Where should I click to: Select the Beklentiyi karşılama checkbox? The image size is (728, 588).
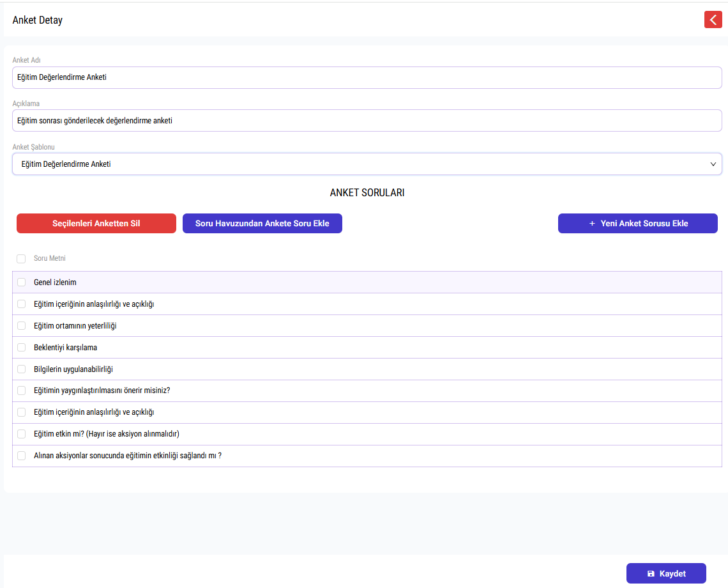coord(21,347)
